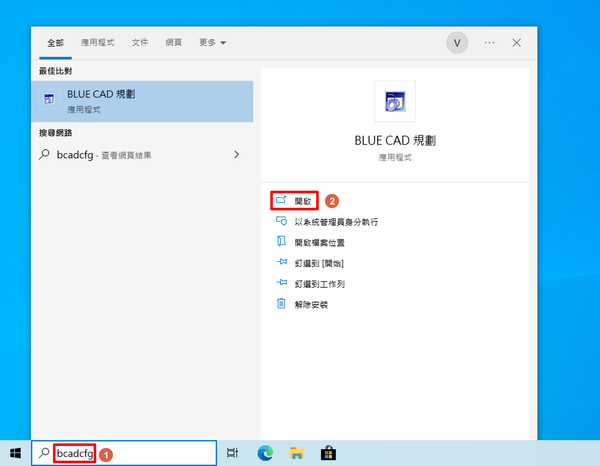Screen dimensions: 600x466
Task: Click the 最佳比對 section heading
Action: click(x=55, y=71)
